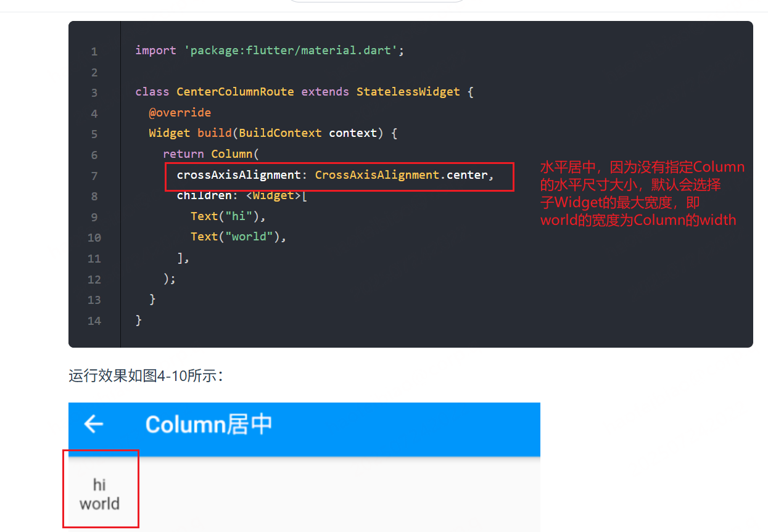This screenshot has width=768, height=532.
Task: Click the extends keyword
Action: 325,92
